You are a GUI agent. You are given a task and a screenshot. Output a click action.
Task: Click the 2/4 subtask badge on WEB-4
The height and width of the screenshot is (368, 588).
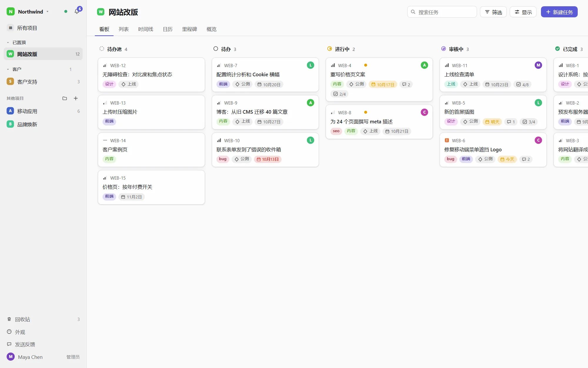pyautogui.click(x=339, y=94)
